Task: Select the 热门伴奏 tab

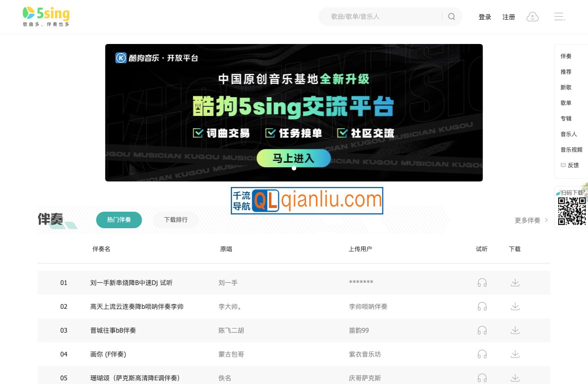Action: [x=119, y=220]
